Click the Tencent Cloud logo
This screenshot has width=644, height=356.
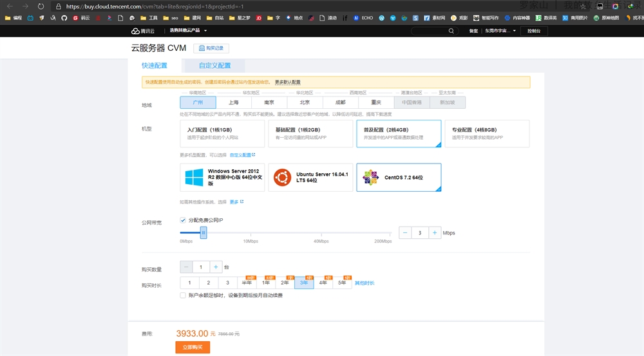[145, 30]
